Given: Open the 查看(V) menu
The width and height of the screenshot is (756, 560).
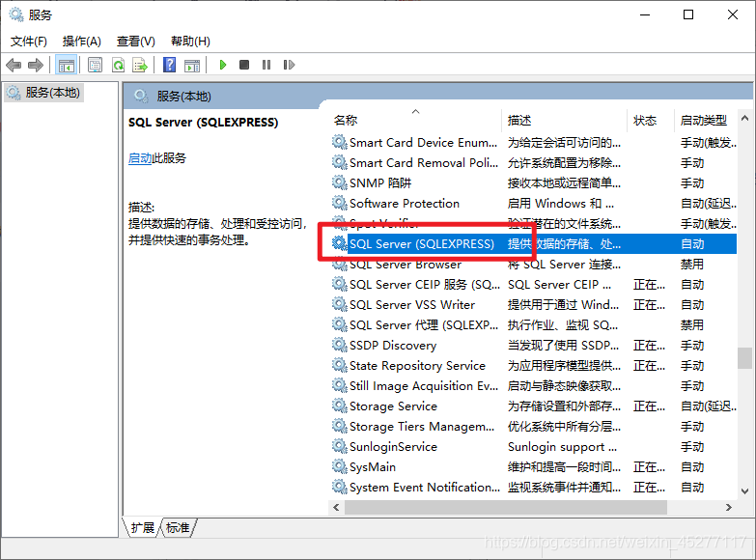Looking at the screenshot, I should pyautogui.click(x=136, y=42).
